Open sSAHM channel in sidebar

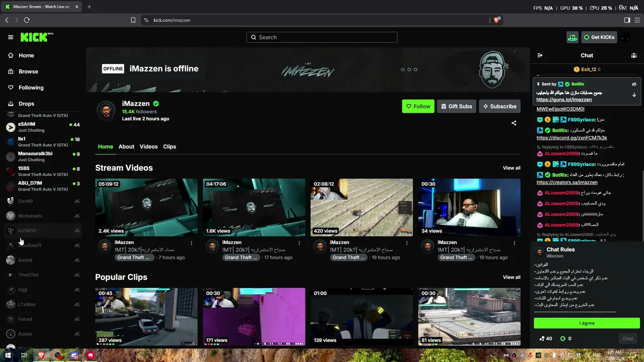pyautogui.click(x=43, y=127)
